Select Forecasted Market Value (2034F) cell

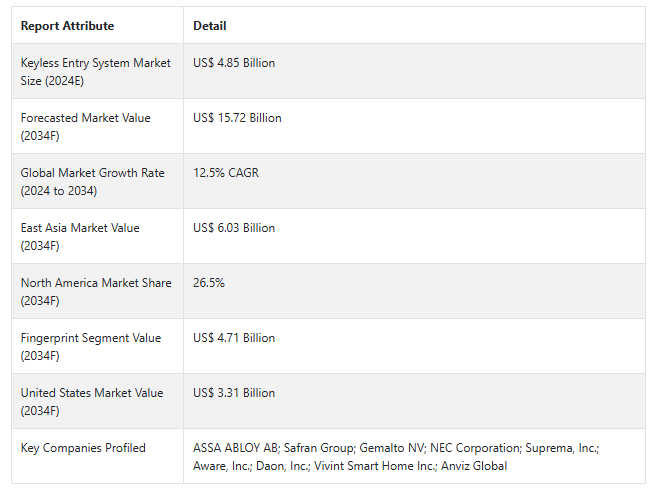[x=97, y=126]
